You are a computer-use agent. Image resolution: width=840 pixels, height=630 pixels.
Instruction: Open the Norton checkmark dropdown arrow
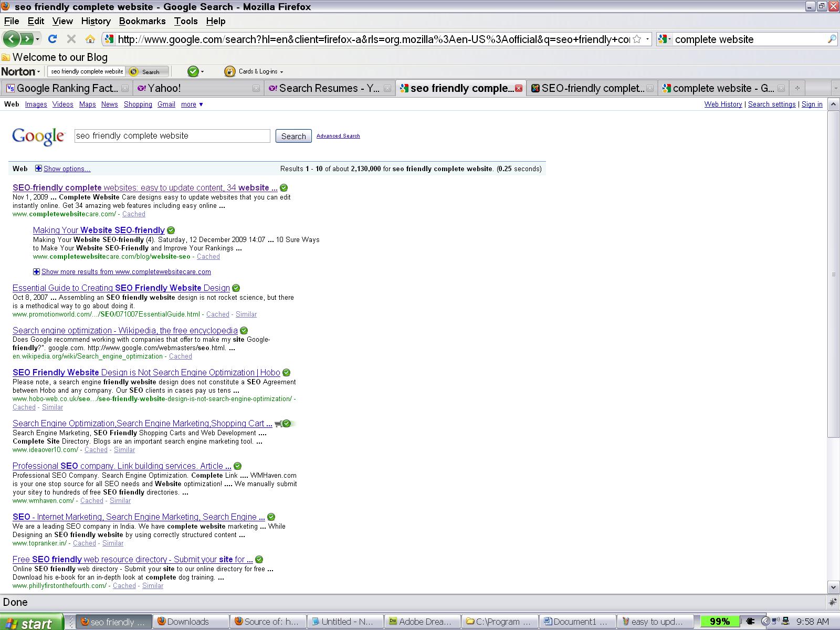(x=203, y=72)
